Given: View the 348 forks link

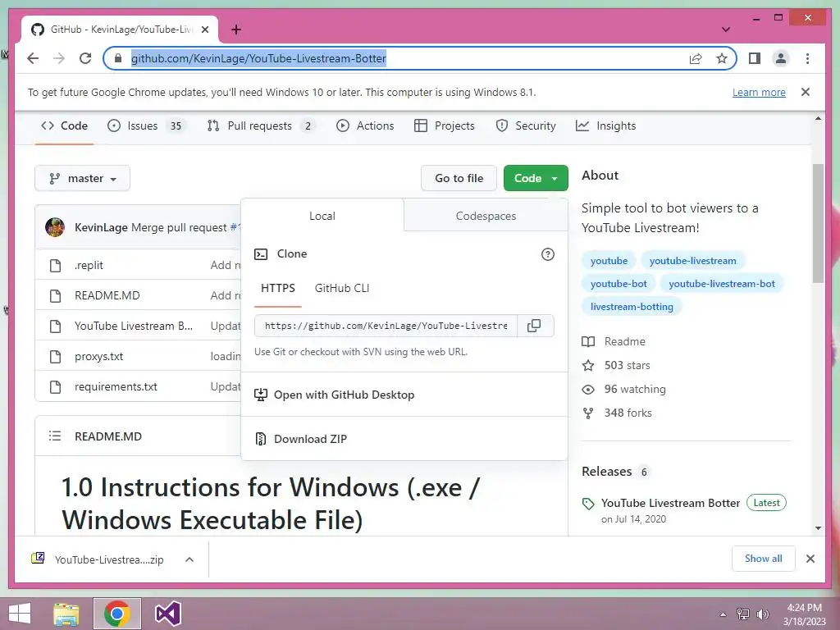Looking at the screenshot, I should pyautogui.click(x=617, y=413).
